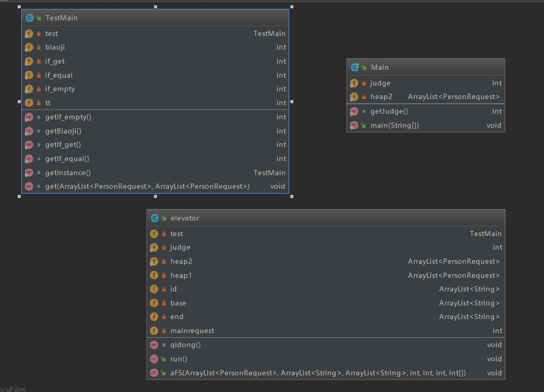Viewport: 544px width, 392px height.
Task: Click the ArrayList<PersonRequest> type of heap1
Action: coord(453,275)
